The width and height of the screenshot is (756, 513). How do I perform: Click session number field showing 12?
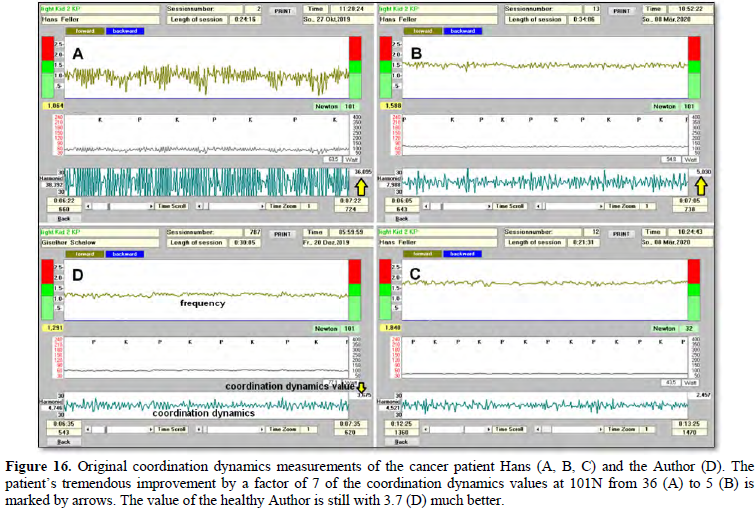(592, 232)
